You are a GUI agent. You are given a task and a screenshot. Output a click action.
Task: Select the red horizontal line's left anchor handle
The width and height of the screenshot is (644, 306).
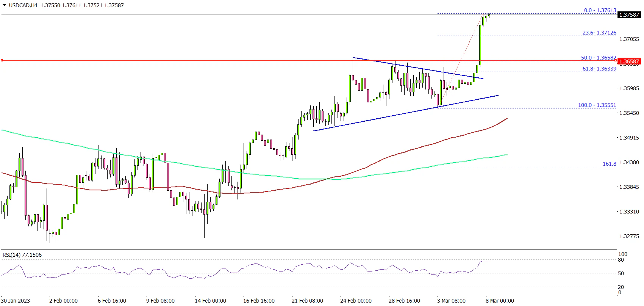[2, 60]
